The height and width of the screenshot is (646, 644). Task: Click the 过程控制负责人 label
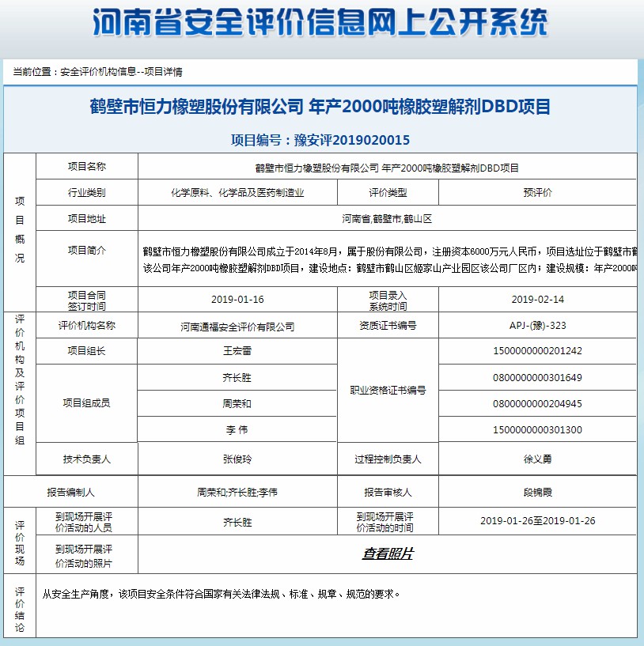point(388,459)
